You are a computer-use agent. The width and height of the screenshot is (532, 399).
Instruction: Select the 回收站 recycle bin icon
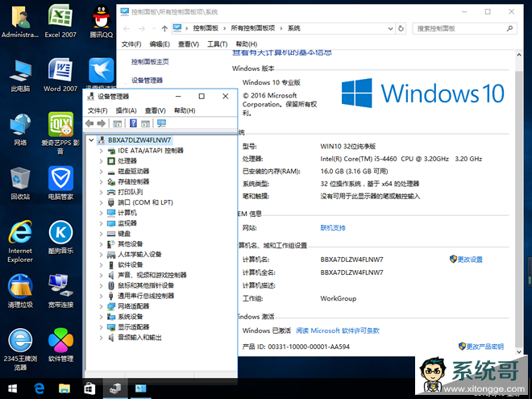coord(20,183)
